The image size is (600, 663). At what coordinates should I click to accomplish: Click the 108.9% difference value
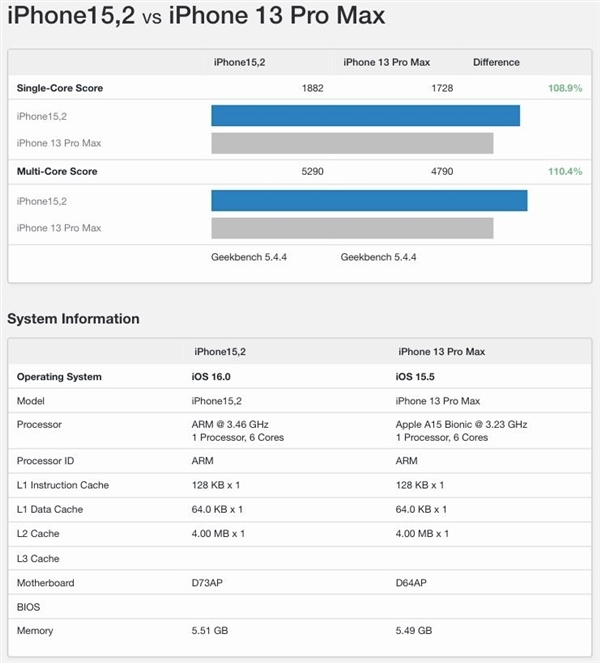(565, 88)
